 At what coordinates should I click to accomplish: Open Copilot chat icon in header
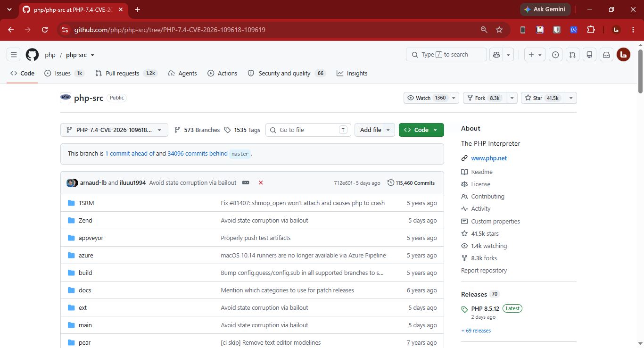(496, 55)
